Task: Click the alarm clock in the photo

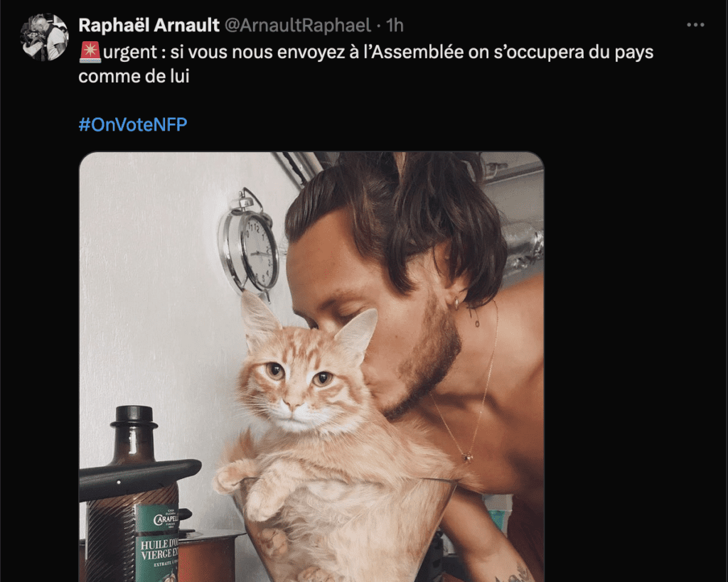Action: click(x=250, y=242)
